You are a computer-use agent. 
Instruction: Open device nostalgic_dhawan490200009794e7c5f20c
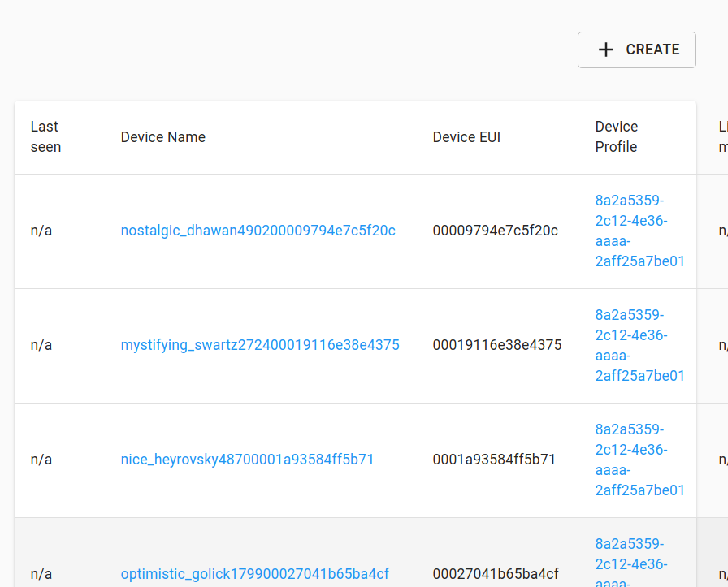(x=258, y=231)
